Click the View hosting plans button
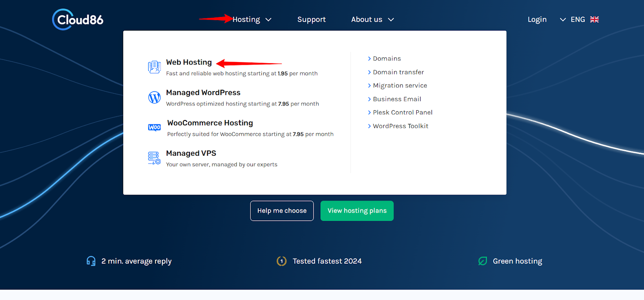644x300 pixels. pyautogui.click(x=357, y=211)
